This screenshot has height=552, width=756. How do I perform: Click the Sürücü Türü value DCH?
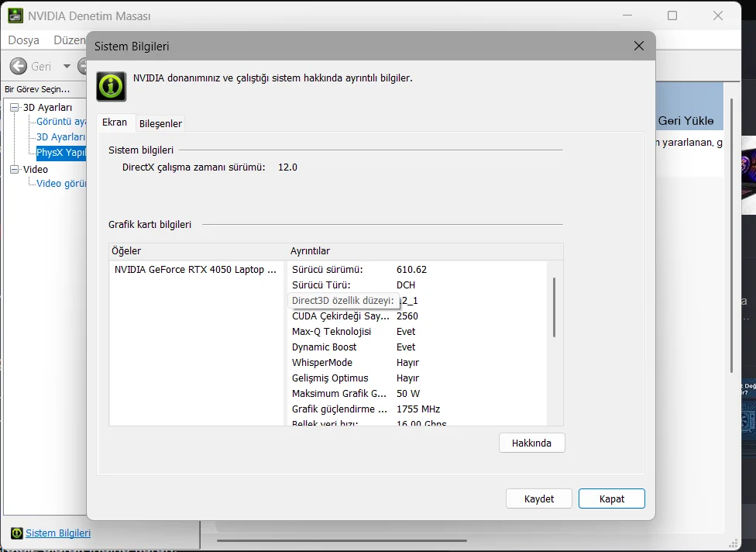click(406, 285)
